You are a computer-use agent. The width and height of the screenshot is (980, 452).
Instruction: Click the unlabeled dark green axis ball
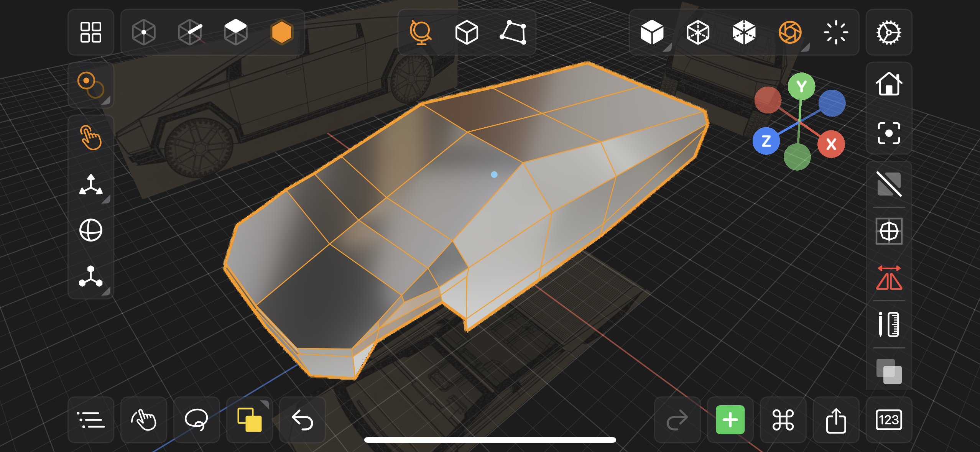pos(797,157)
